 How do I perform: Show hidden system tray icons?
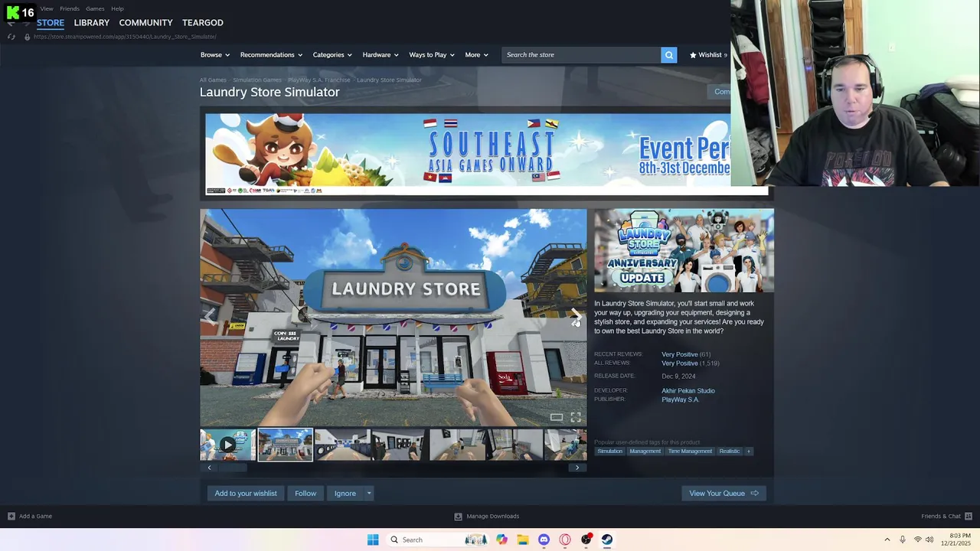[887, 540]
